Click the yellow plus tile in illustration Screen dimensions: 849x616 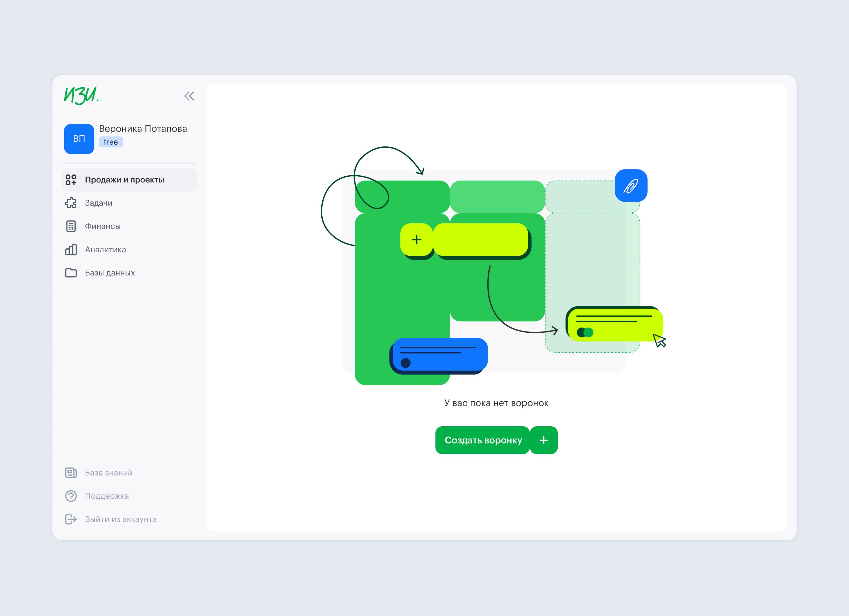416,240
